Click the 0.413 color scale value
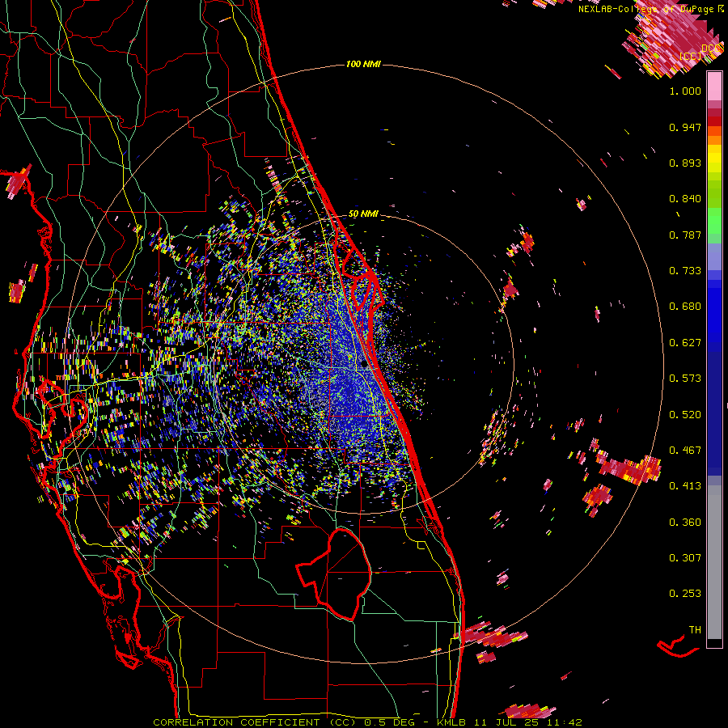 click(x=685, y=487)
